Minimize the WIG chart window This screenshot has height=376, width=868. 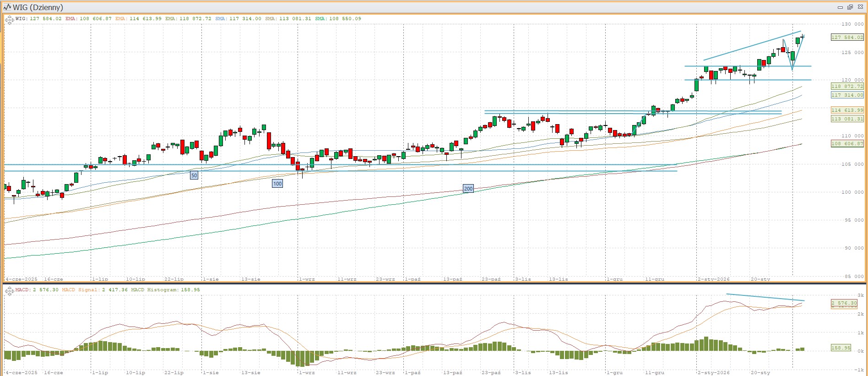(840, 7)
